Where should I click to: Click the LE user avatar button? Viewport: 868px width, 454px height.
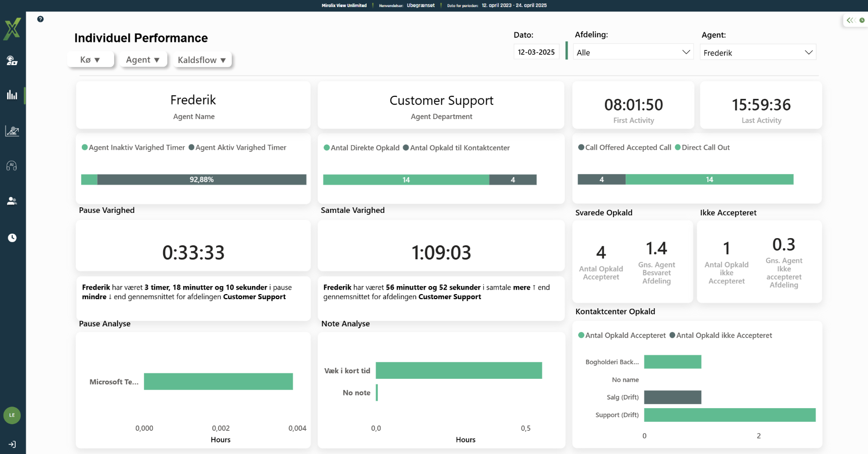12,415
